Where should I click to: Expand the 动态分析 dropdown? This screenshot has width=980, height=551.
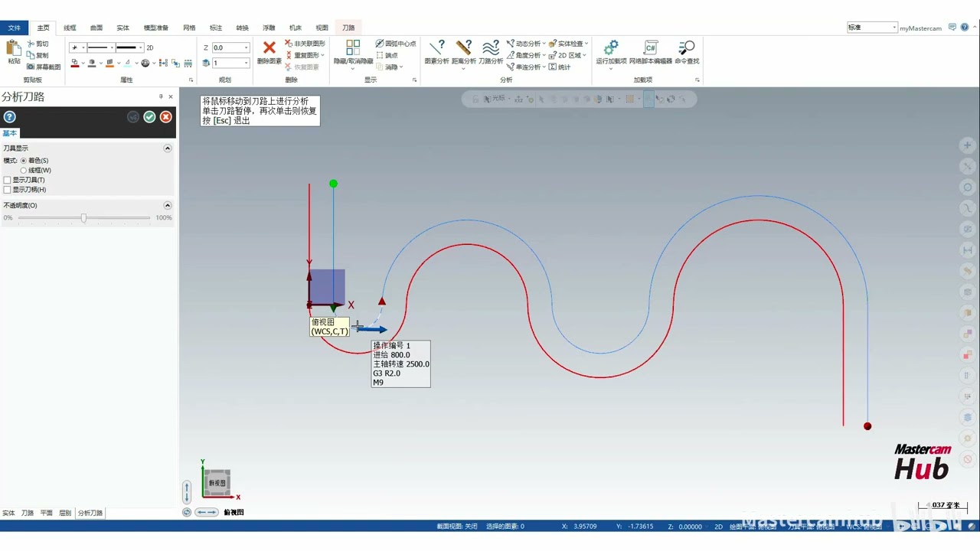tap(544, 44)
